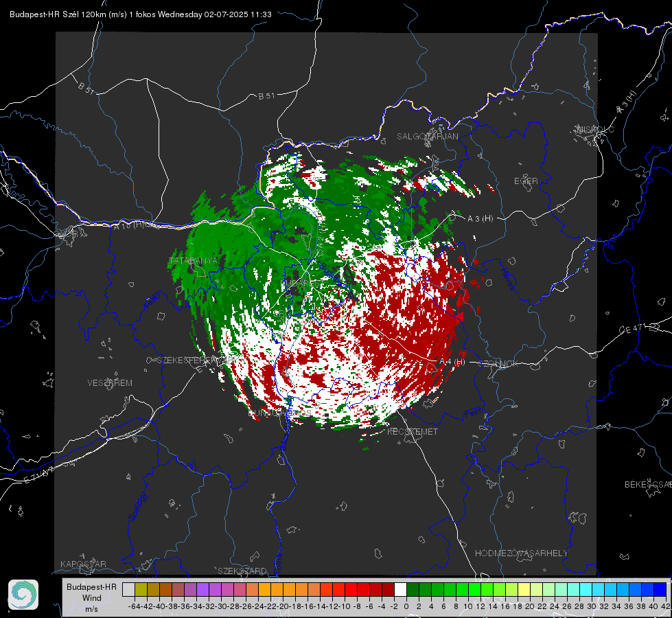Click the 'B 51' label near Salgótarján's west

tap(266, 96)
